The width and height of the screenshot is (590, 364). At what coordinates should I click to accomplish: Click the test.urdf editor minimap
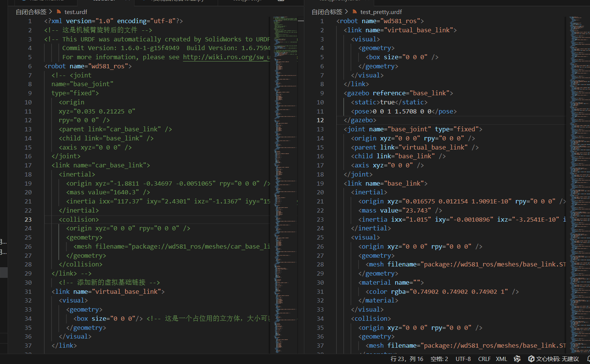pyautogui.click(x=285, y=185)
